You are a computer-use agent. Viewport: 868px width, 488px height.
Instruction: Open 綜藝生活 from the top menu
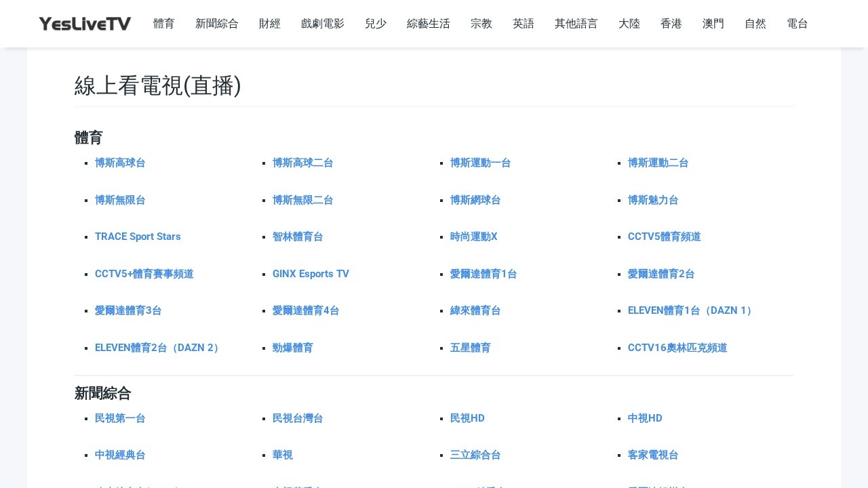(x=429, y=24)
